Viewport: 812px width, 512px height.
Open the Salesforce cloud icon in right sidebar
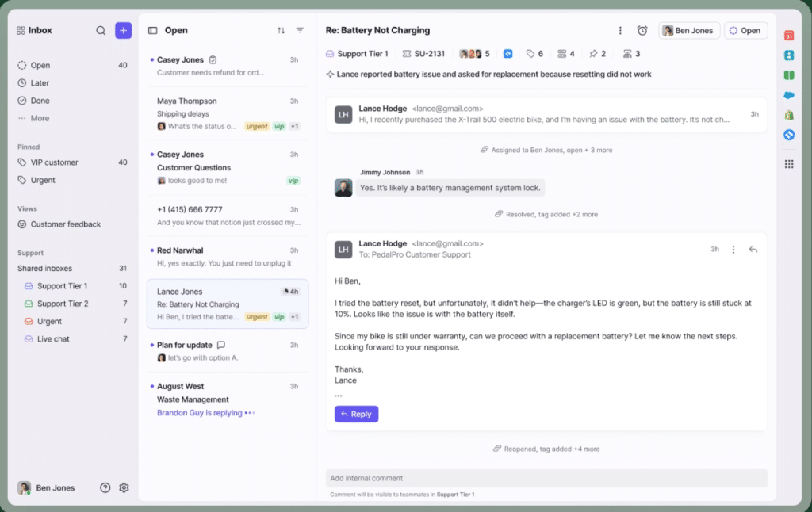[x=789, y=95]
